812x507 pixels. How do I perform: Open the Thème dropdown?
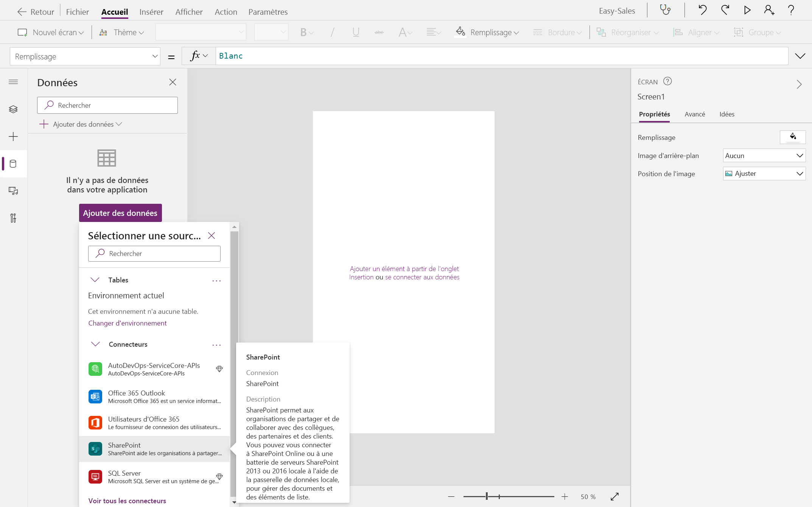pyautogui.click(x=121, y=33)
